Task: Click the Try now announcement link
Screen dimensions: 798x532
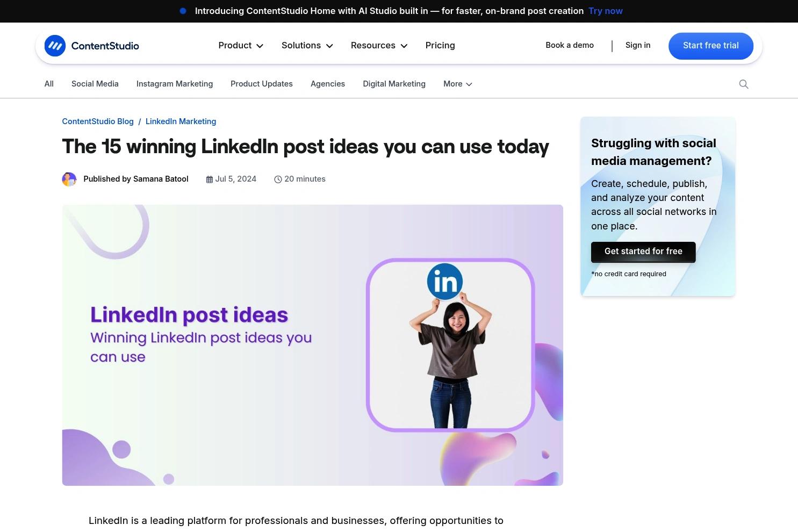Action: pyautogui.click(x=606, y=11)
